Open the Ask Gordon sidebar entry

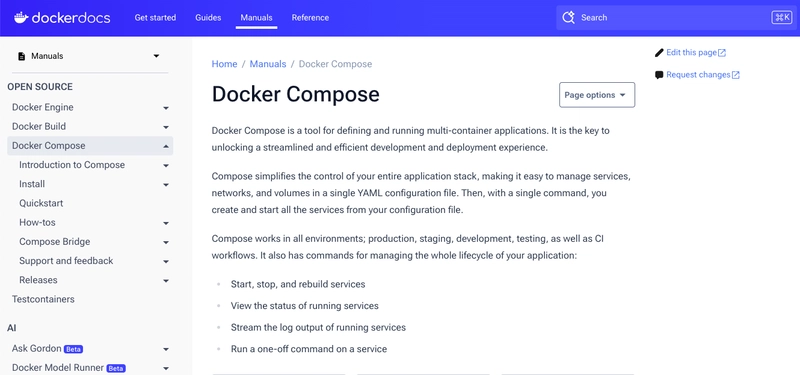(x=36, y=349)
